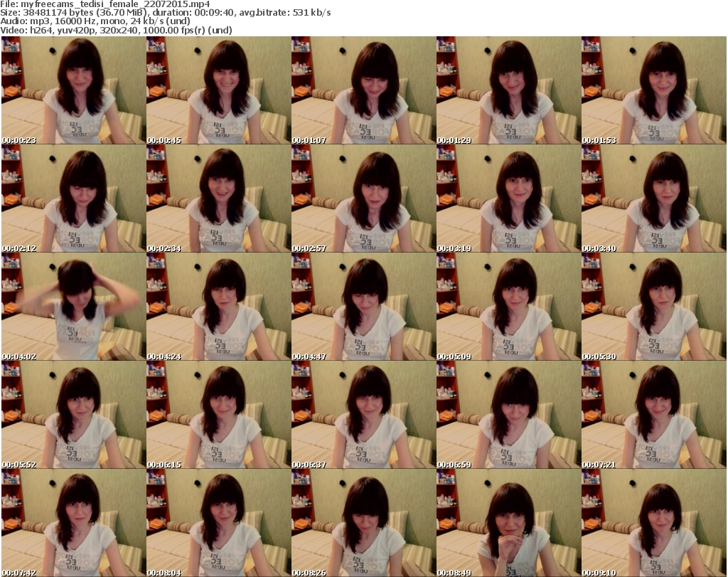The height and width of the screenshot is (577, 728).
Task: Open the frame stamped 00:01:53
Action: 654,90
